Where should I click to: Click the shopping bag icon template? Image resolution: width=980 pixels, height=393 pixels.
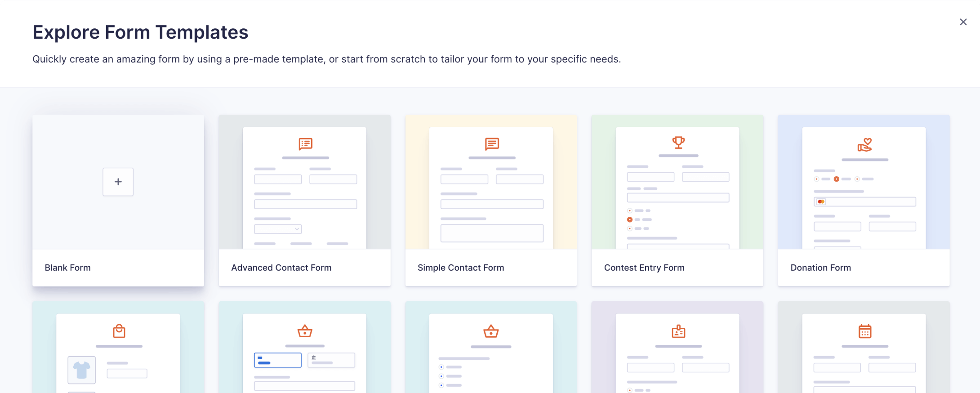(x=119, y=331)
